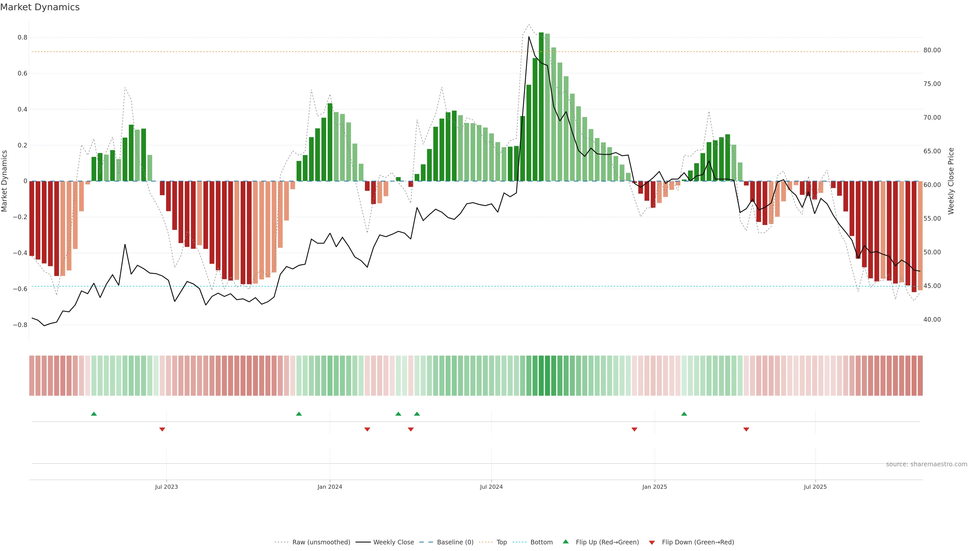
Task: Toggle Flip Up (Red→Green) legend icon
Action: [x=566, y=542]
